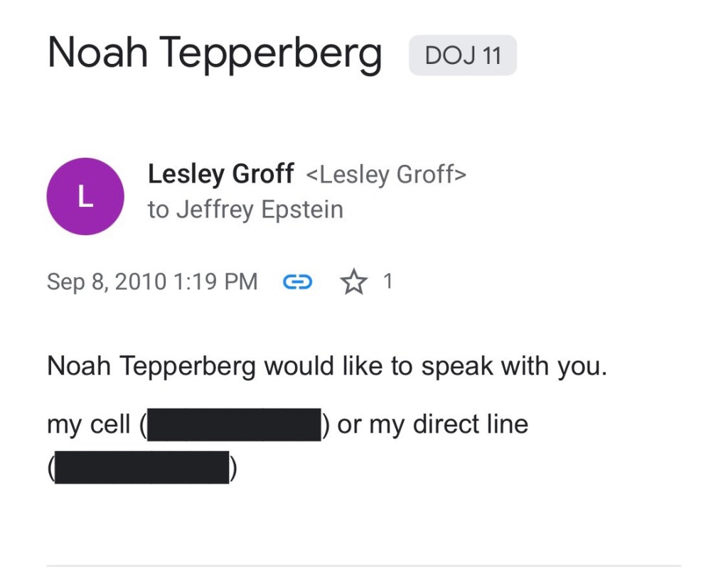The width and height of the screenshot is (728, 572).
Task: Click recipient name Jeffrey Epstein
Action: coord(258,210)
